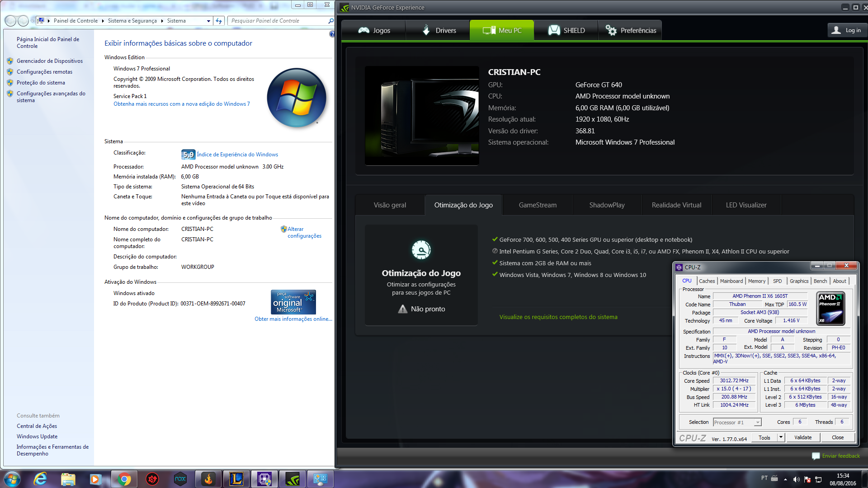Image resolution: width=868 pixels, height=488 pixels.
Task: Click the Control Panel search field
Action: click(x=279, y=21)
